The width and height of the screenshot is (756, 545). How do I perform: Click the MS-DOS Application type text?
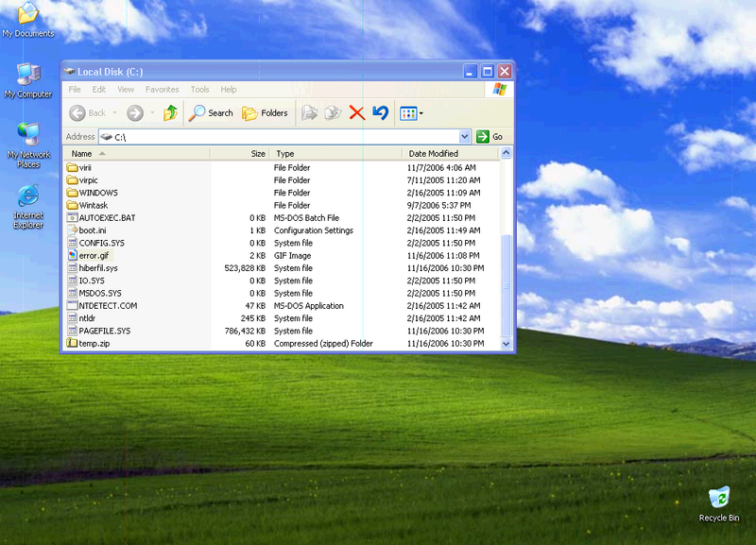click(x=309, y=306)
